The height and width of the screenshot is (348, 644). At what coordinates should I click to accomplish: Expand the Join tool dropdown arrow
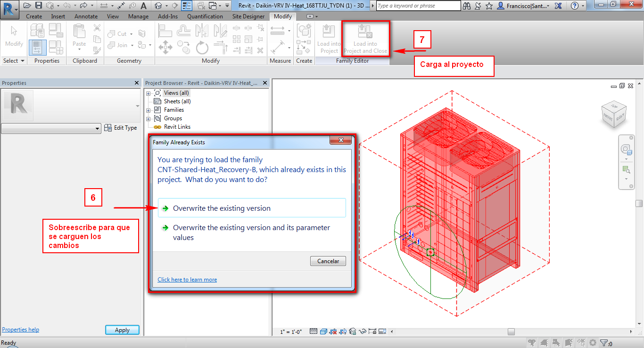133,45
